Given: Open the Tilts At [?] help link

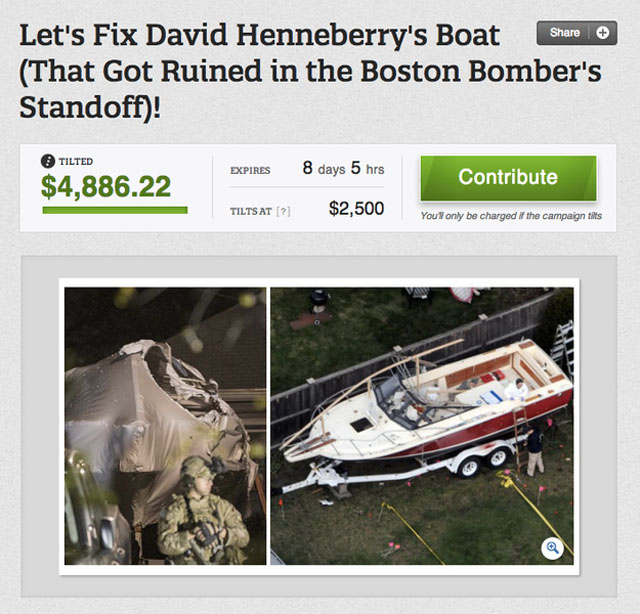Looking at the screenshot, I should tap(283, 211).
